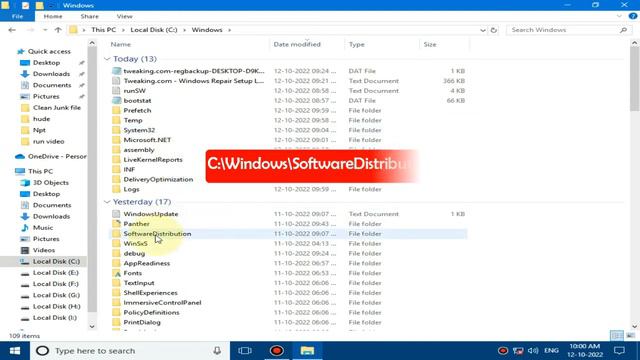The image size is (640, 360).
Task: Select the System32 folder icon
Action: [x=116, y=130]
